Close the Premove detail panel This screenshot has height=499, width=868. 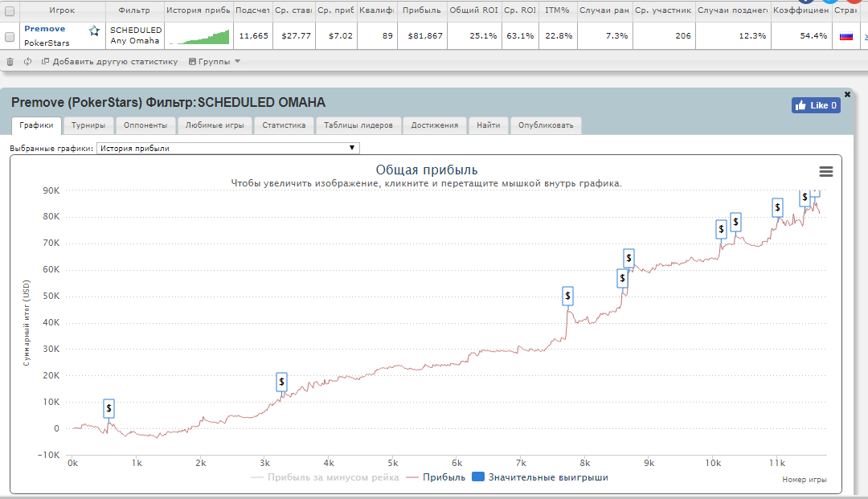[x=847, y=95]
